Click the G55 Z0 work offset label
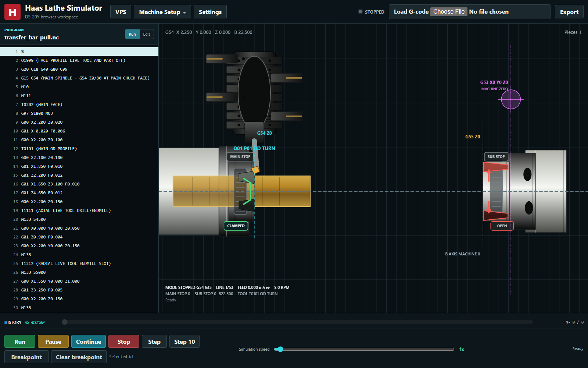588x368 pixels. click(473, 137)
